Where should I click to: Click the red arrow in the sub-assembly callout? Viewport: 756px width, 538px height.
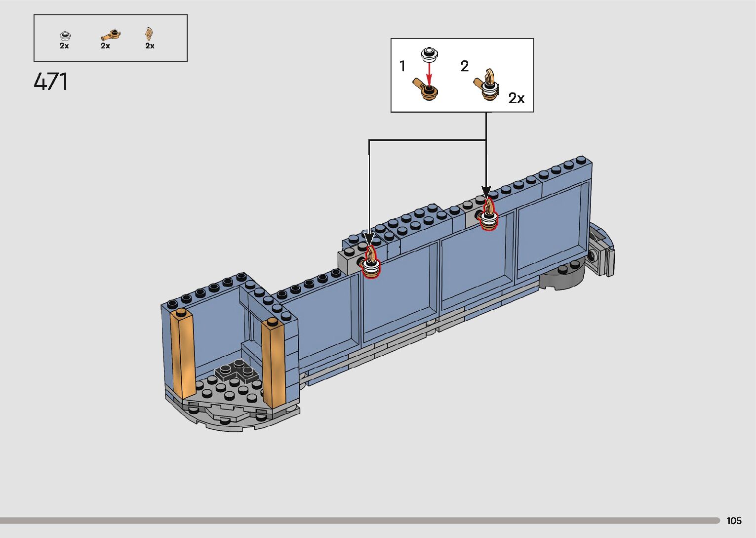[429, 73]
